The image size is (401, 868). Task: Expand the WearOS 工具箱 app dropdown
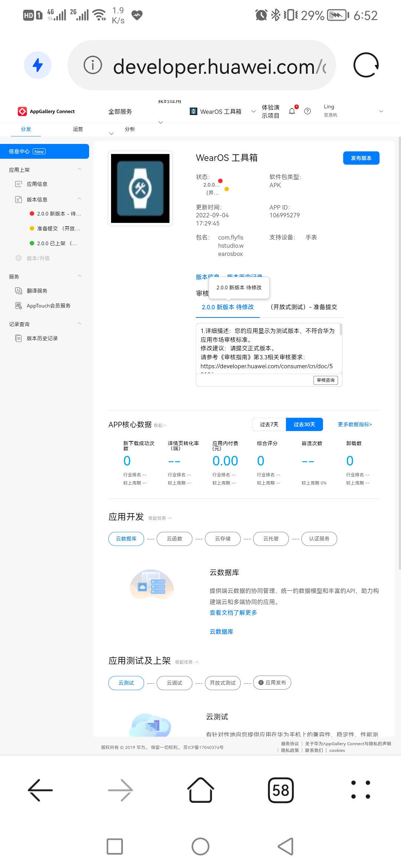pos(254,111)
